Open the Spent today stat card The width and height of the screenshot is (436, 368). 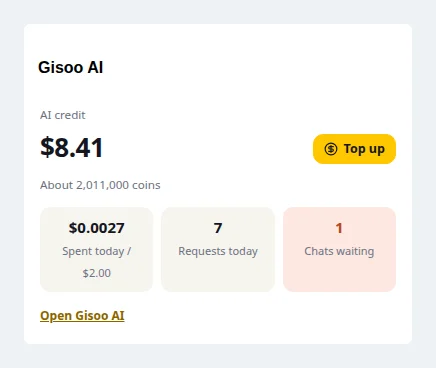(x=97, y=249)
